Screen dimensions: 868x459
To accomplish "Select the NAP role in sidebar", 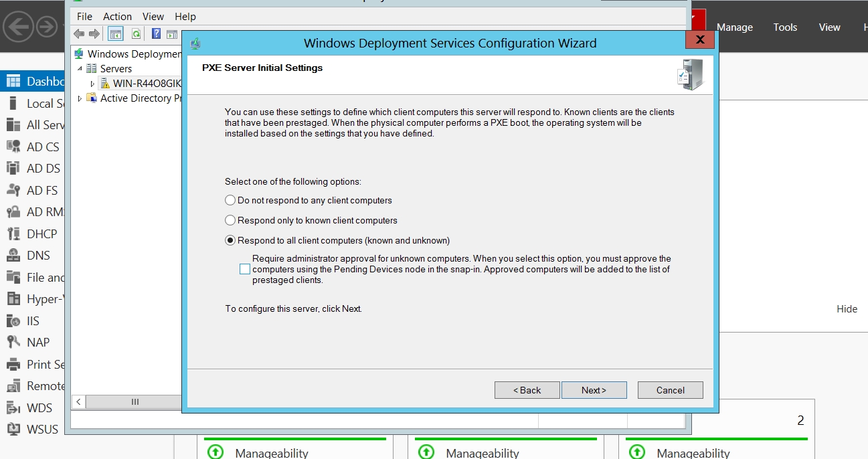I will [37, 343].
